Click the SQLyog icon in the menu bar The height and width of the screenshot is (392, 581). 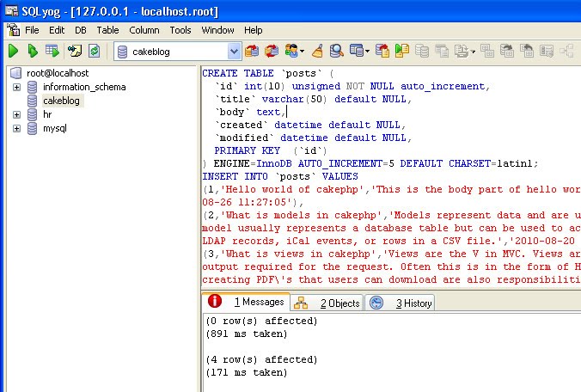(14, 29)
